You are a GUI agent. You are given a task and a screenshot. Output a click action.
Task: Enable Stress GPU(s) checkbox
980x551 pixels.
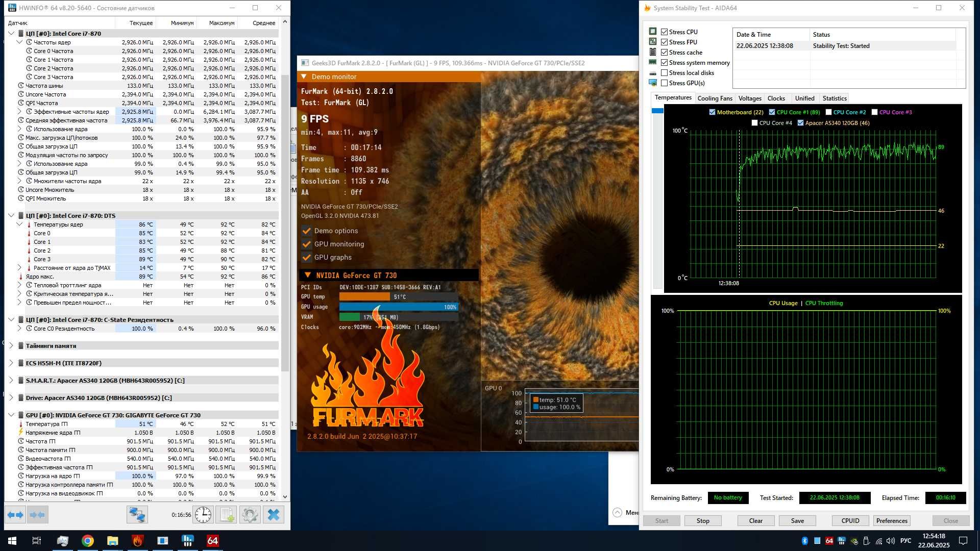tap(664, 83)
